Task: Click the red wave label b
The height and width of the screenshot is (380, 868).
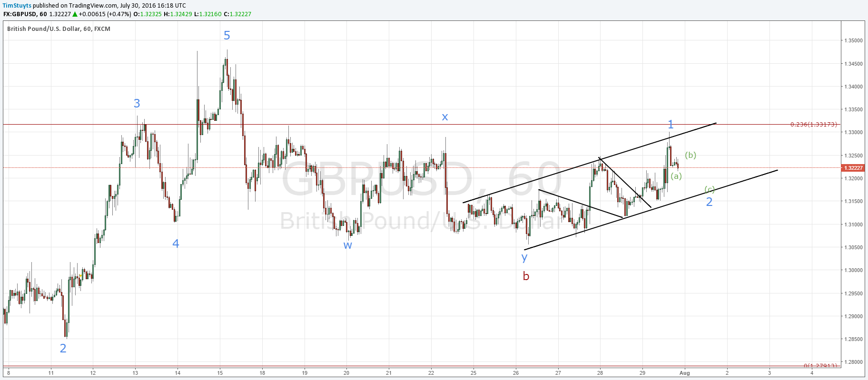Action: pyautogui.click(x=526, y=276)
